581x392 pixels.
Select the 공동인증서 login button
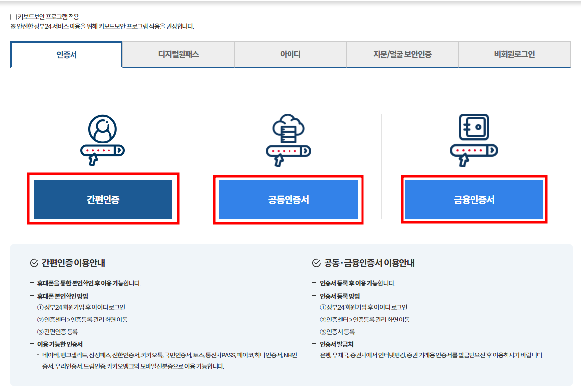tap(289, 199)
